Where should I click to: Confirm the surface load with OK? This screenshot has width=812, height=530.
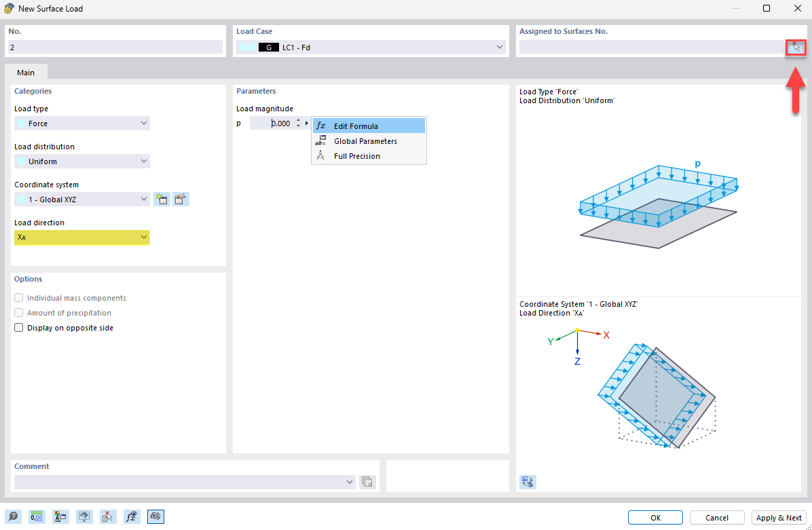(x=654, y=517)
